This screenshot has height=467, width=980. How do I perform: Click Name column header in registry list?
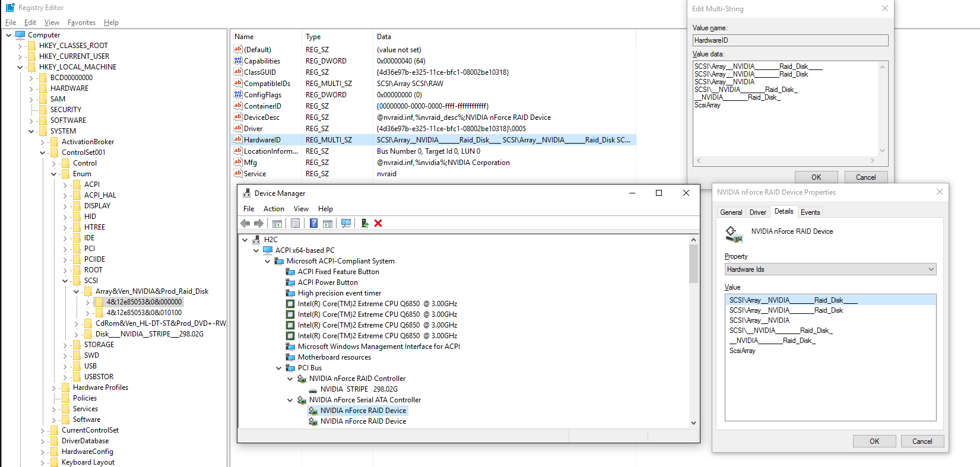(266, 37)
